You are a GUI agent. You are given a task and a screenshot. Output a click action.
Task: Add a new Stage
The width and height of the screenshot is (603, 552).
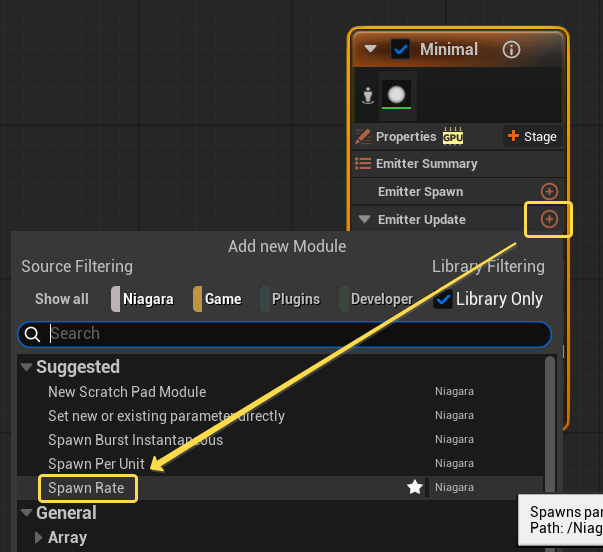point(532,137)
